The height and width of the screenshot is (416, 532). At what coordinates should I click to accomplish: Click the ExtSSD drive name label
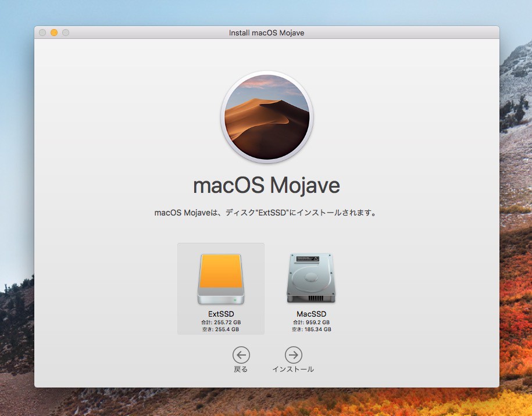coord(221,314)
